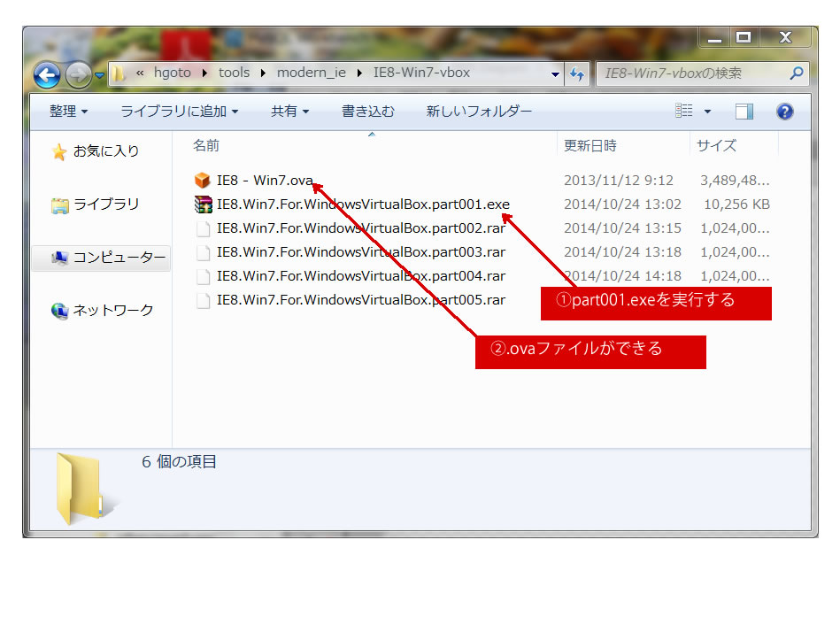Click the blank file icon of part004.rar
The height and width of the screenshot is (617, 840).
[203, 277]
